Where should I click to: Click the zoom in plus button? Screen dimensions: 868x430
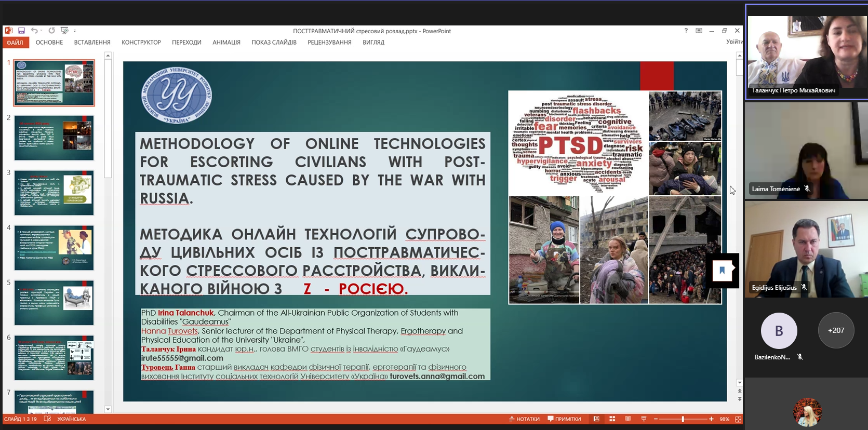tap(711, 419)
